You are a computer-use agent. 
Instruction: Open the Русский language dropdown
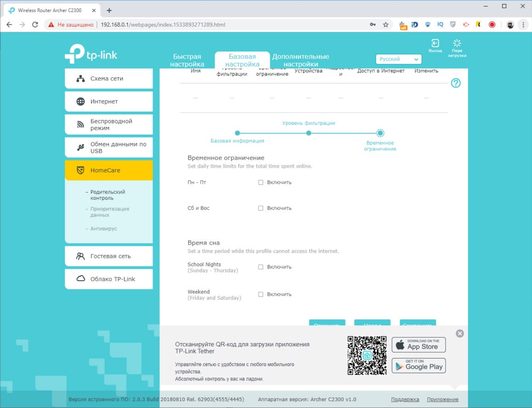click(x=399, y=59)
